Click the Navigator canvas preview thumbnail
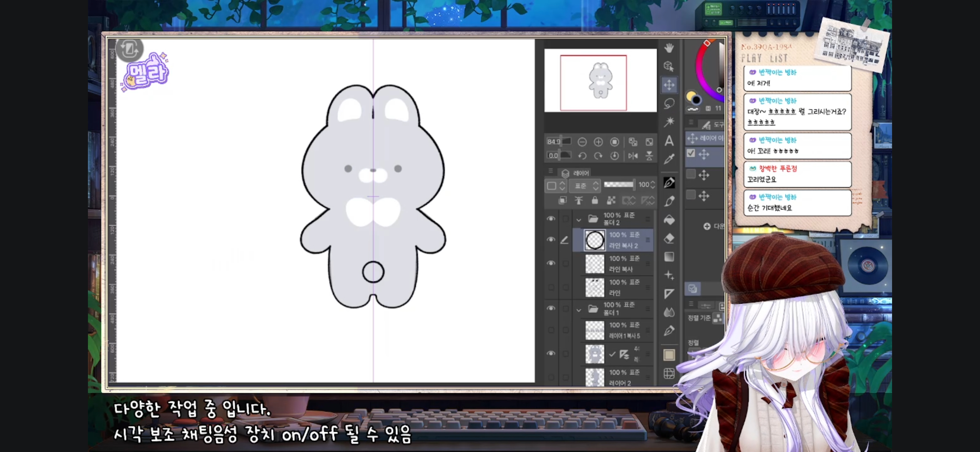 click(600, 81)
